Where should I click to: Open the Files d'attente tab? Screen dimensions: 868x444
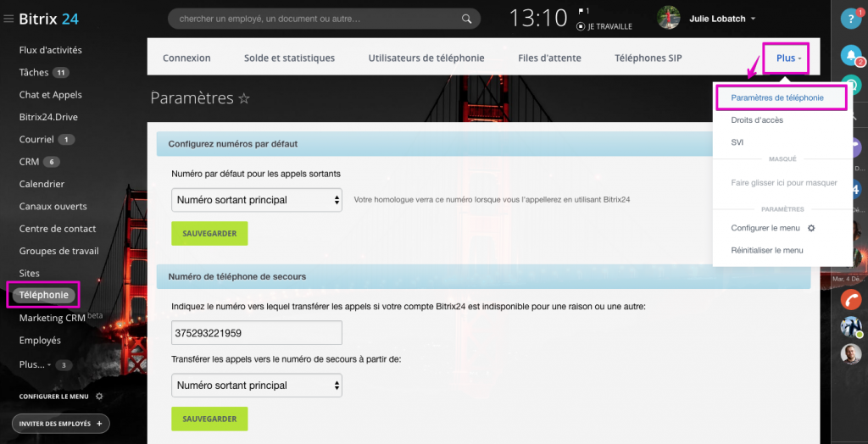click(x=549, y=58)
